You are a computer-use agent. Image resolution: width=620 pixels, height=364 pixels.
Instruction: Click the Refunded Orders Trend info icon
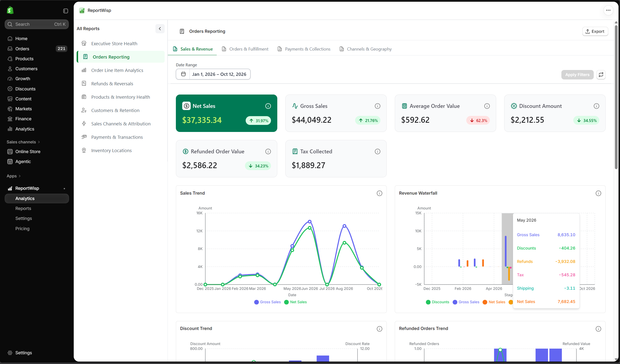pyautogui.click(x=598, y=329)
